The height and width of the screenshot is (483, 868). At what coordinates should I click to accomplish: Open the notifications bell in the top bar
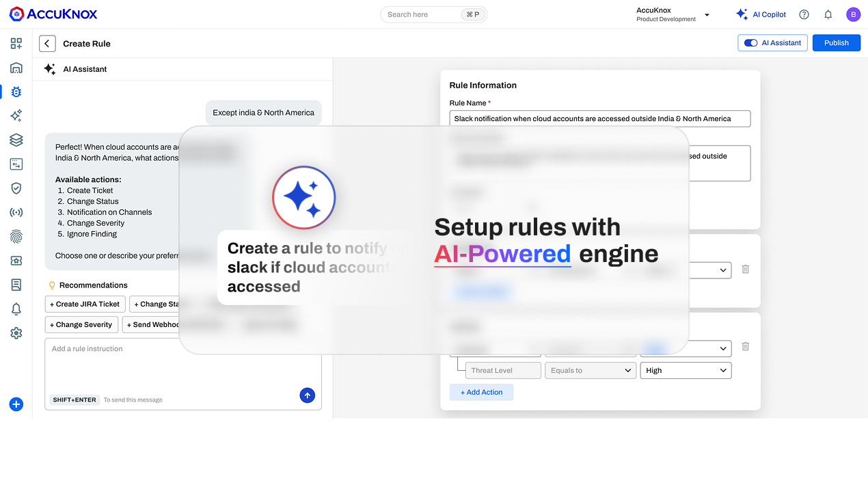(x=828, y=14)
